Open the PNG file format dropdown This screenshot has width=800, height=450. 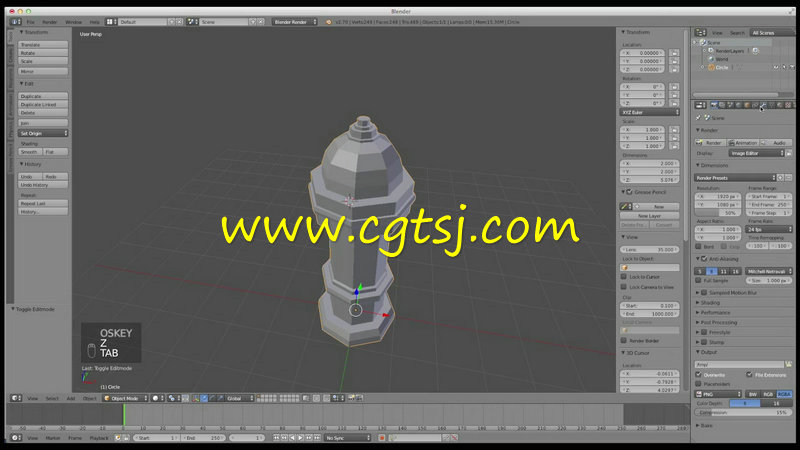718,394
